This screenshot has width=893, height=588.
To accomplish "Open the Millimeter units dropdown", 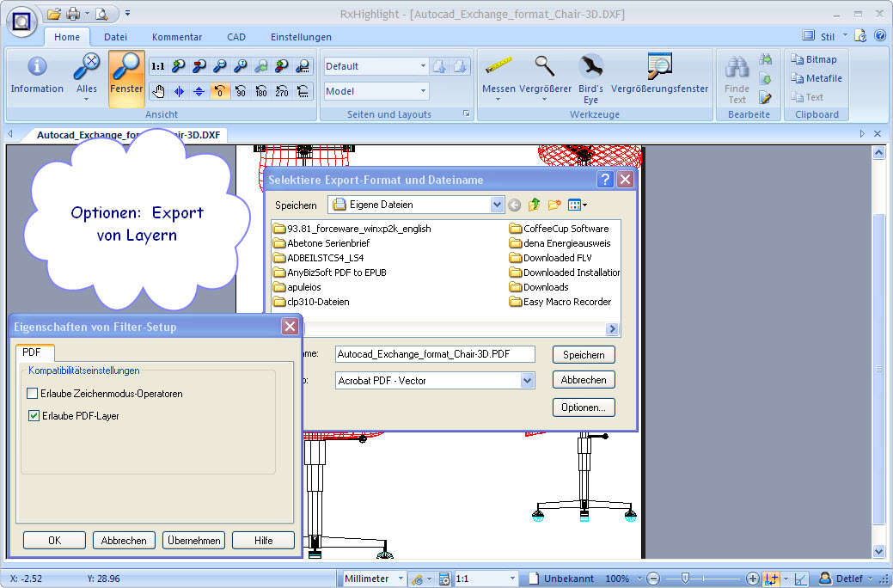I will (373, 579).
